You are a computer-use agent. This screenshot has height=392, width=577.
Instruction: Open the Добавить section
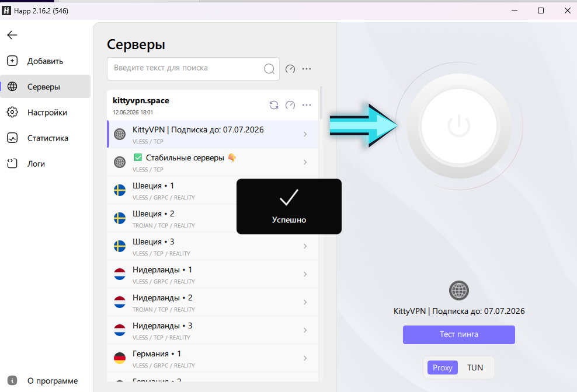point(45,61)
